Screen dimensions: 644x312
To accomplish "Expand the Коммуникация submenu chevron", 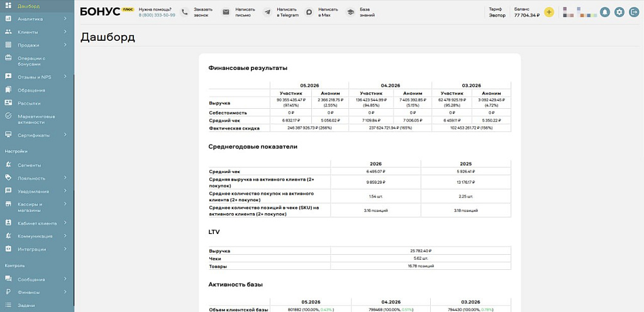I will (65, 236).
